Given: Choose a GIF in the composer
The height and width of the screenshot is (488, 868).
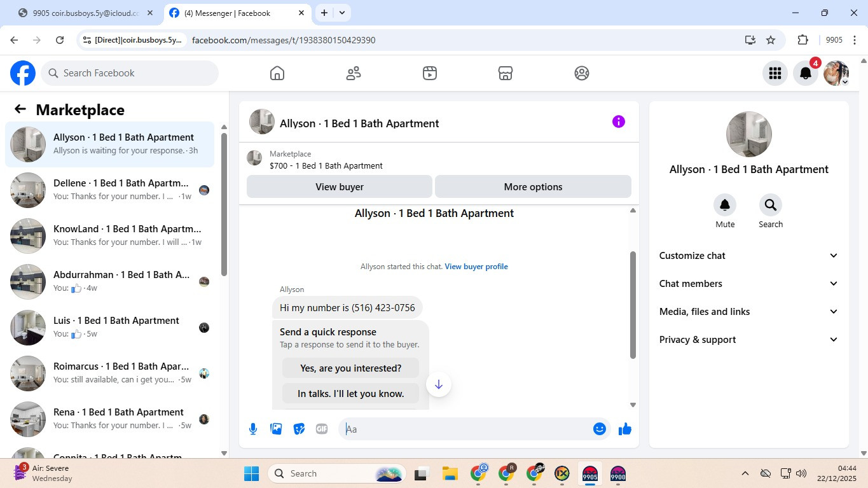Looking at the screenshot, I should (322, 429).
